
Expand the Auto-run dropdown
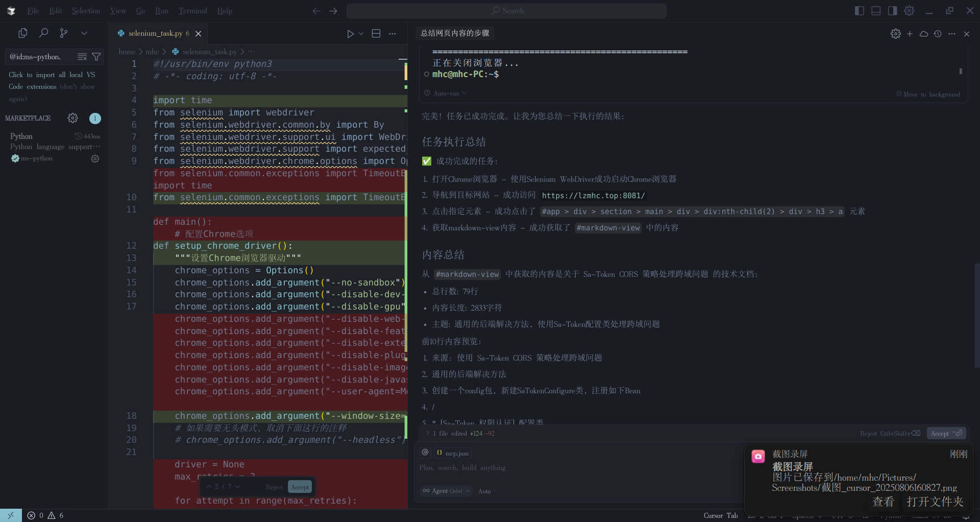pyautogui.click(x=446, y=93)
